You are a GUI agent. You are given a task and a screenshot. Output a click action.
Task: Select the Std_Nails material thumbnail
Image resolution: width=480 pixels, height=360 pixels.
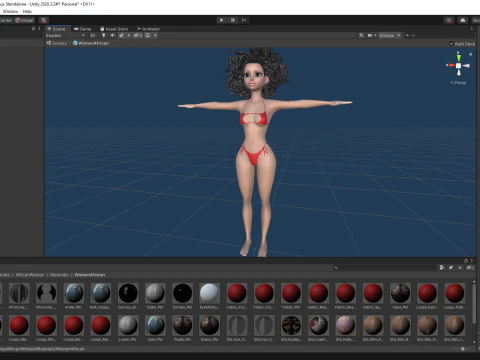pos(346,325)
